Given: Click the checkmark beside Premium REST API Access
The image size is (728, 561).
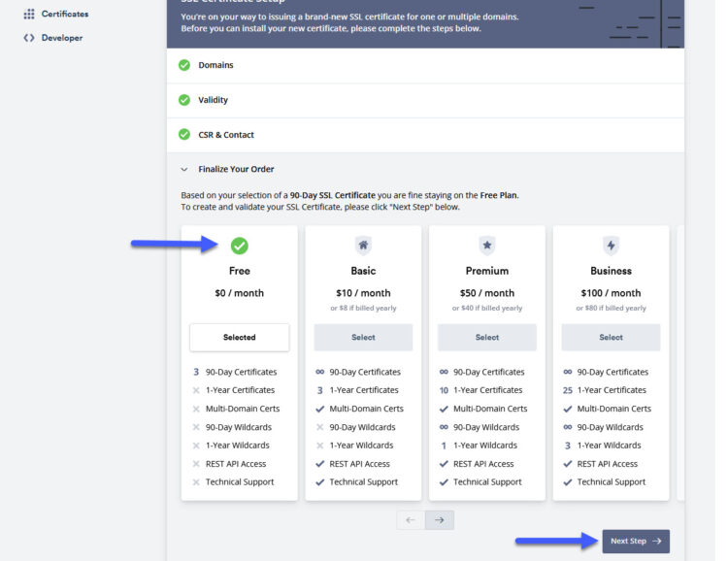Looking at the screenshot, I should (x=444, y=464).
